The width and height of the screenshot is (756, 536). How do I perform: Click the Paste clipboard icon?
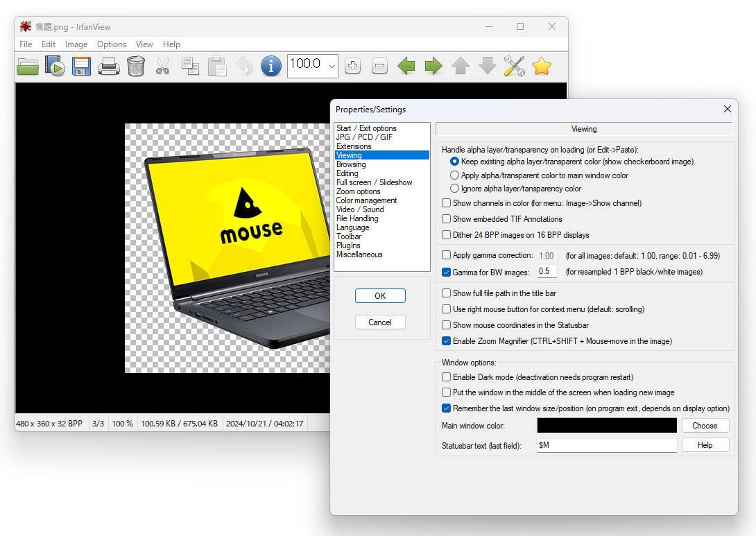pos(217,66)
